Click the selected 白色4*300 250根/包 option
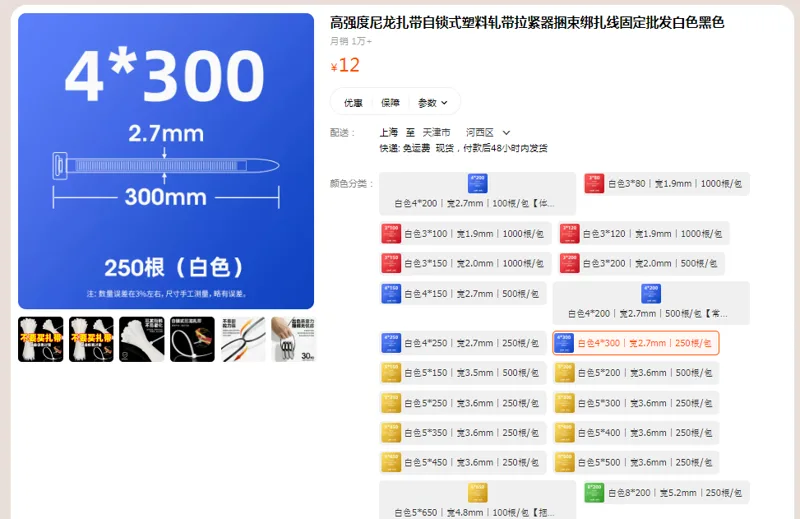The height and width of the screenshot is (519, 800). pos(636,343)
